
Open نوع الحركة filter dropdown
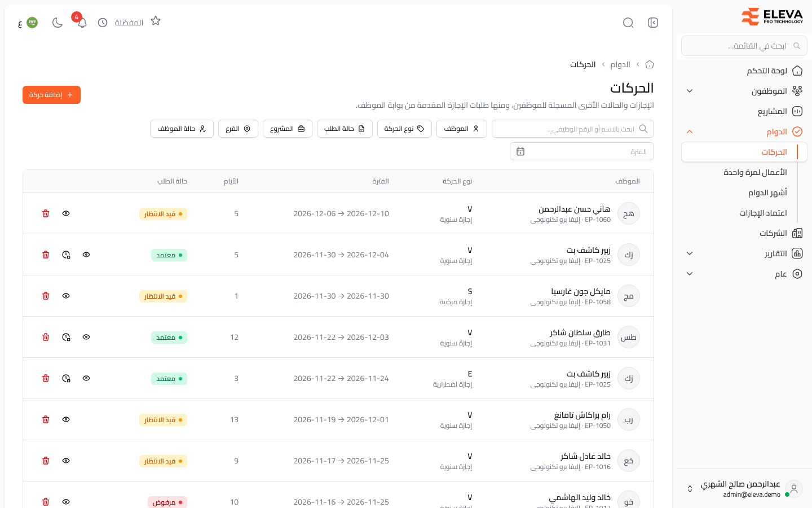pyautogui.click(x=404, y=129)
